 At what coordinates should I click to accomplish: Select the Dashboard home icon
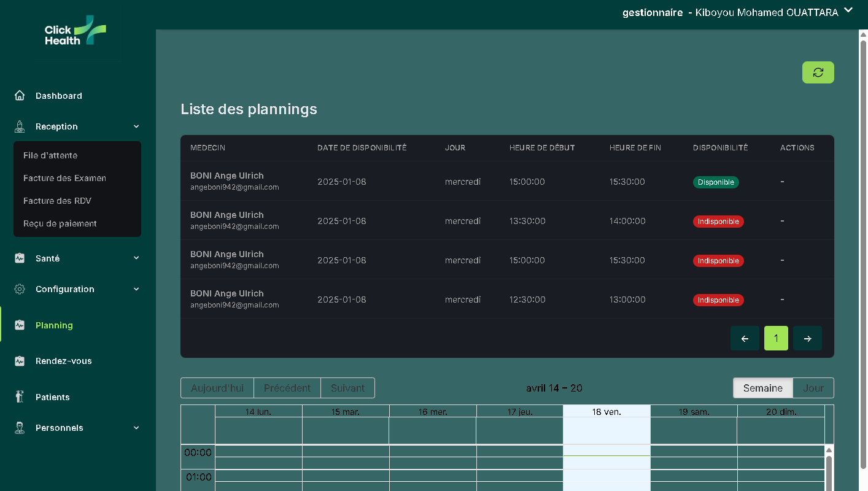pyautogui.click(x=19, y=95)
